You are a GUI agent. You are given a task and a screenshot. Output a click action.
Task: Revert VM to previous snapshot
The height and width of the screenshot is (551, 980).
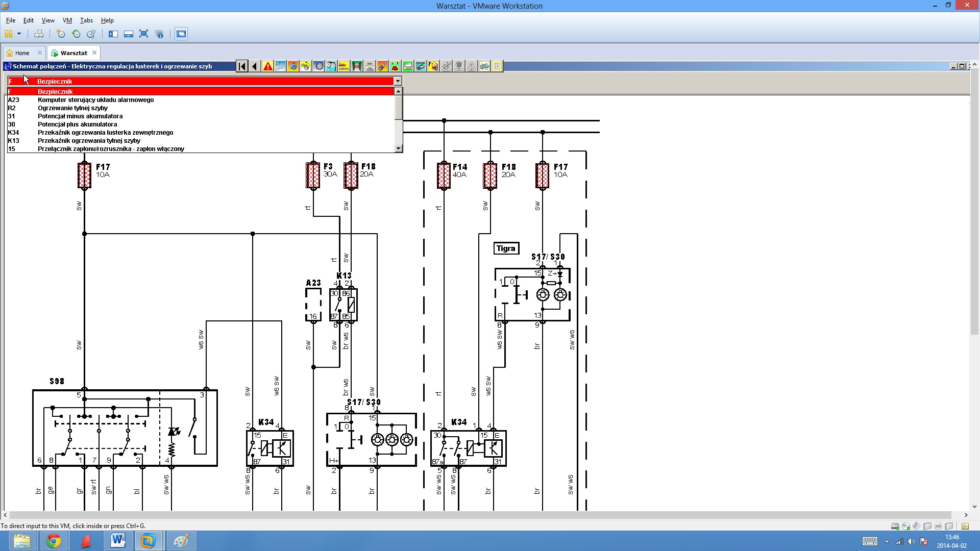76,34
